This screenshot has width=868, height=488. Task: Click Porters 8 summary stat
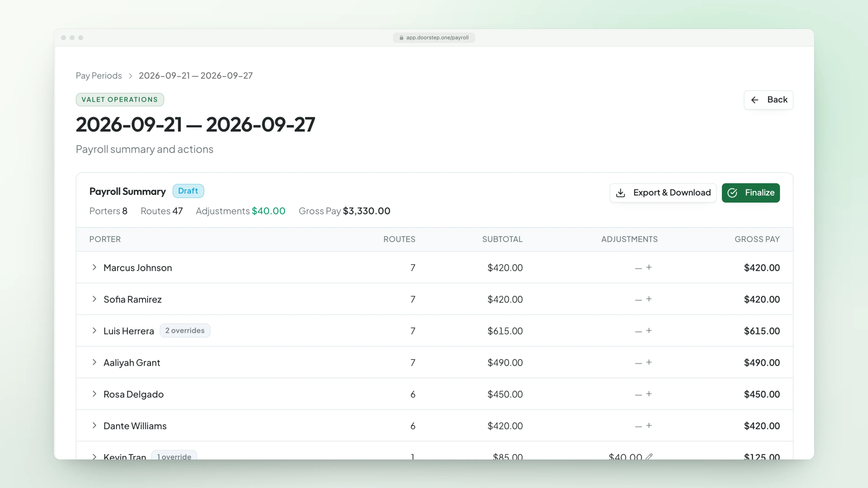pos(108,211)
